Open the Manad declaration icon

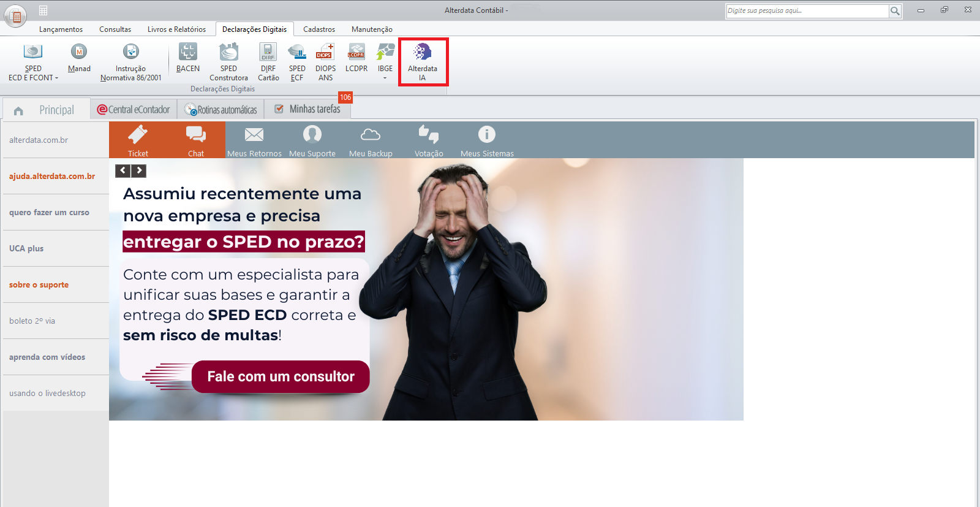79,58
